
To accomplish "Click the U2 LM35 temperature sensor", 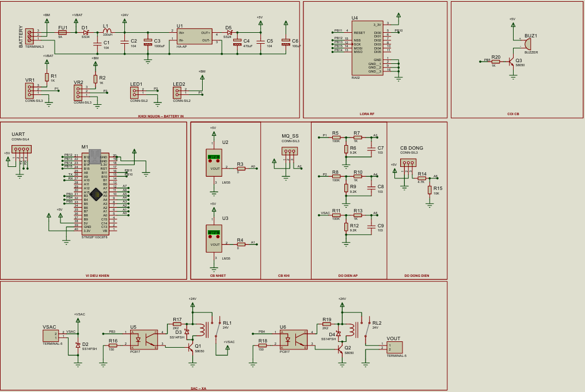I will click(x=214, y=163).
